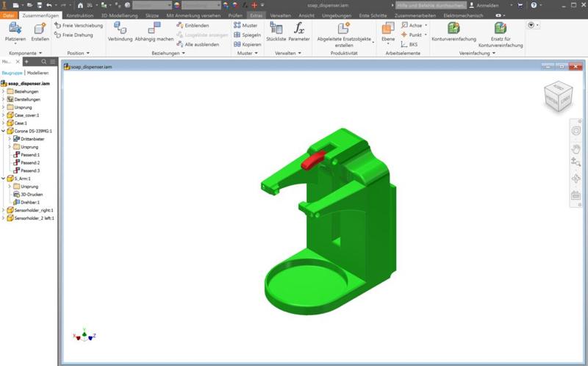Open the Achse dropdown arrow

[426, 25]
